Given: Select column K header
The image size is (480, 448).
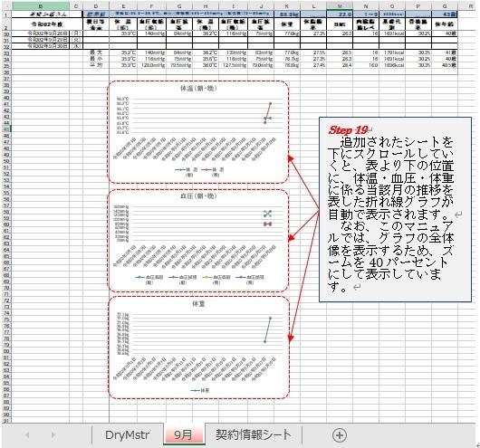Looking at the screenshot, I should 287,5.
